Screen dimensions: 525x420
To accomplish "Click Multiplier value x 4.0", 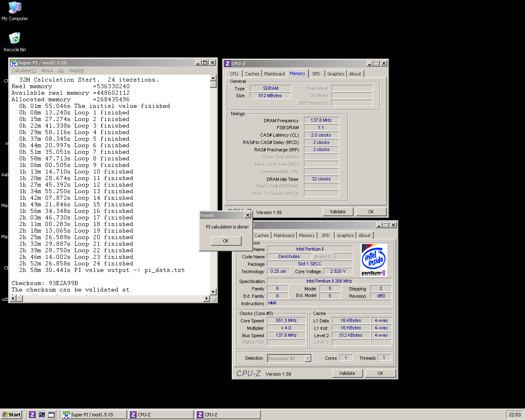I will [x=286, y=328].
